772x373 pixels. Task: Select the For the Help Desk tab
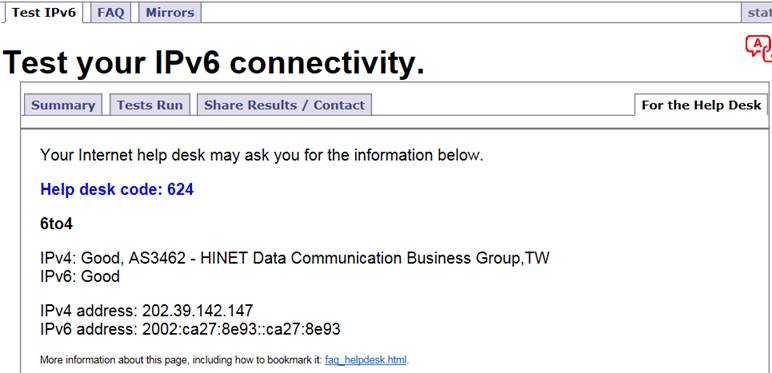point(701,105)
